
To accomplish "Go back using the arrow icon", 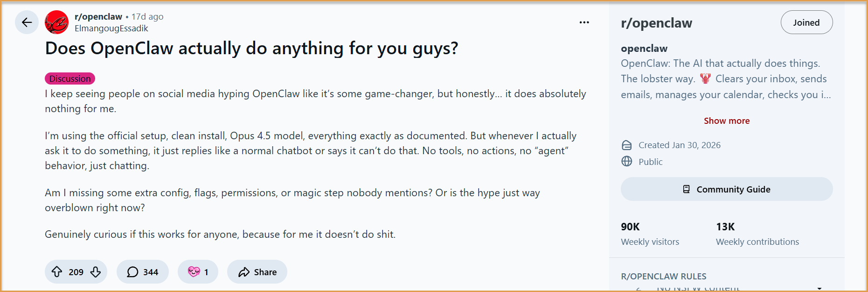I will (x=27, y=22).
